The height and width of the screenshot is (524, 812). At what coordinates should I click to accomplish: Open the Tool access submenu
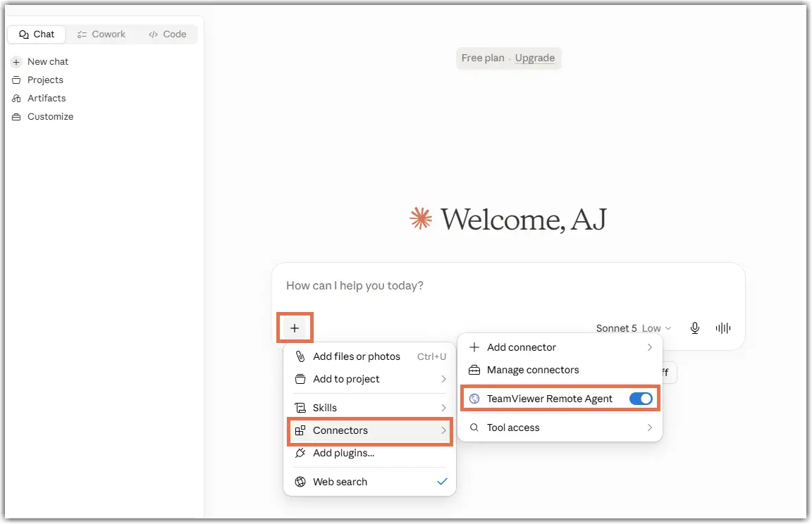pos(560,428)
